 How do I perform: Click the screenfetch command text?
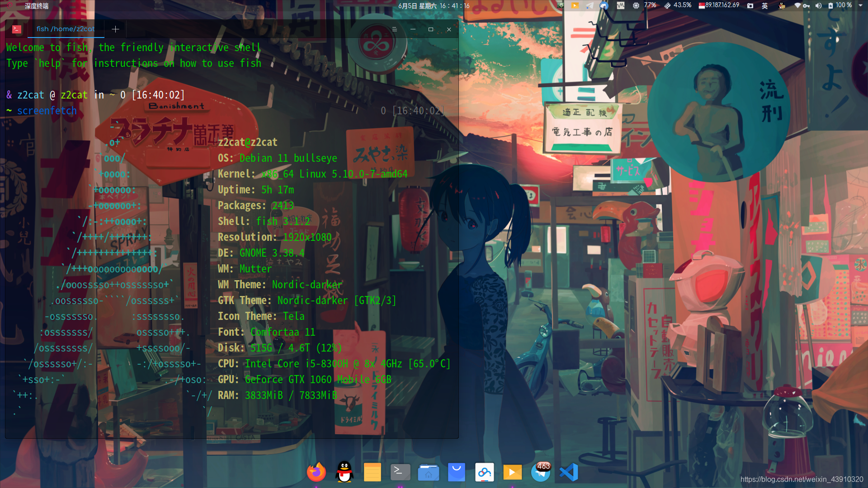click(x=47, y=111)
